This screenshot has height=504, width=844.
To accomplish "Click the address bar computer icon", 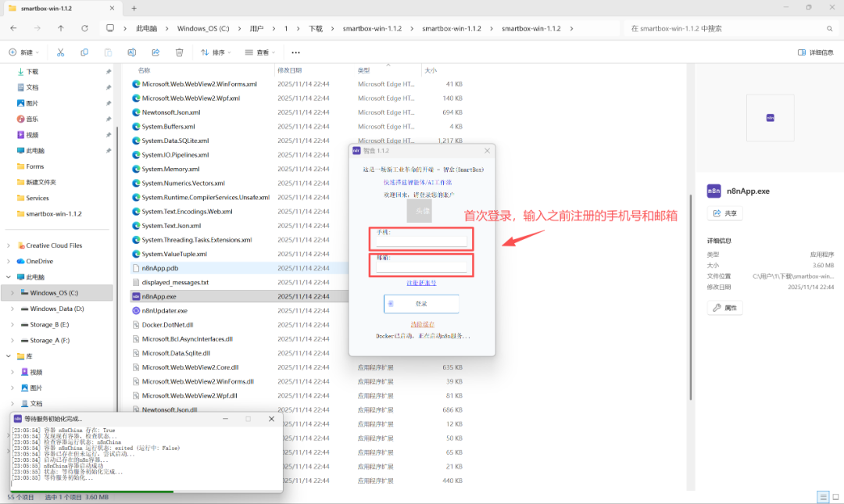I will pos(110,29).
